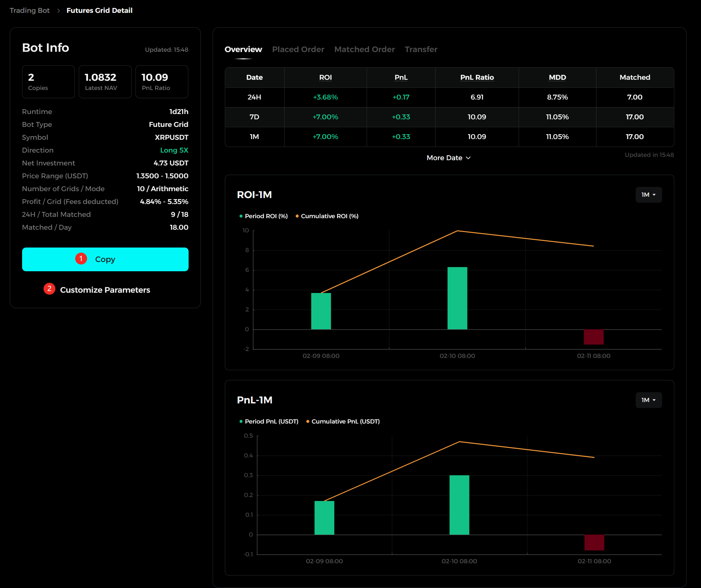Click the Matched column header
The height and width of the screenshot is (588, 701).
pyautogui.click(x=635, y=77)
